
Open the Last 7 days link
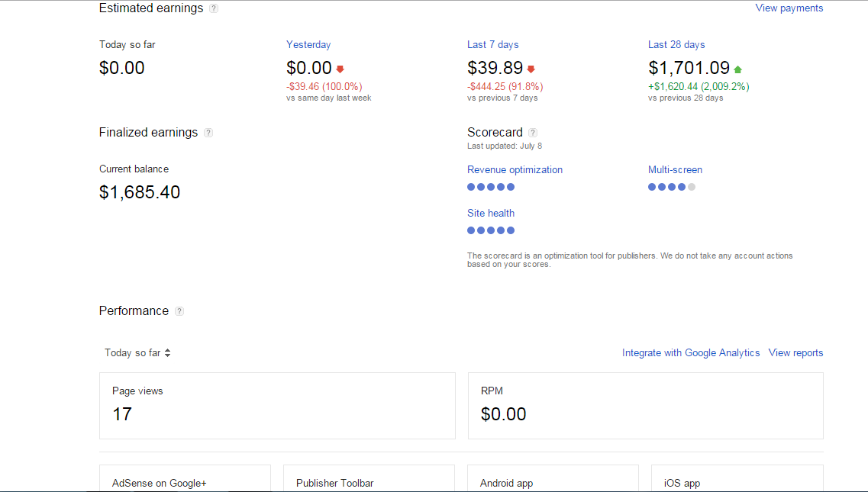(492, 45)
